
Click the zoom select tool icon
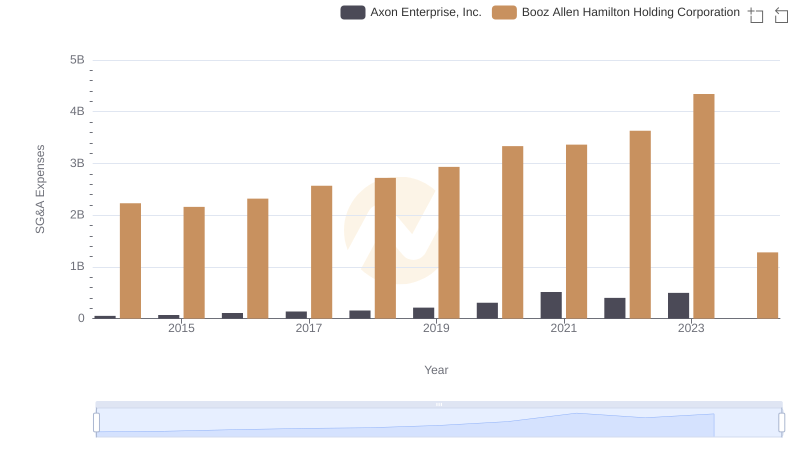(x=756, y=15)
